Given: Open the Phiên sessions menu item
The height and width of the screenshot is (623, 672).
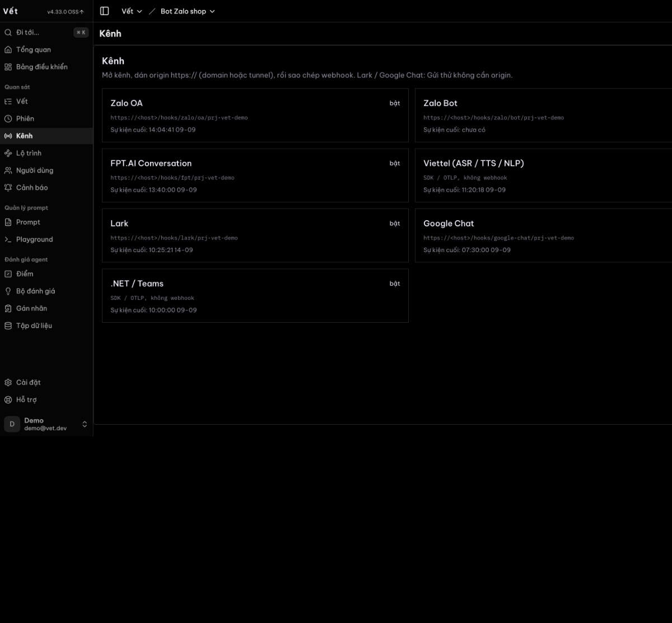Looking at the screenshot, I should [x=46, y=119].
